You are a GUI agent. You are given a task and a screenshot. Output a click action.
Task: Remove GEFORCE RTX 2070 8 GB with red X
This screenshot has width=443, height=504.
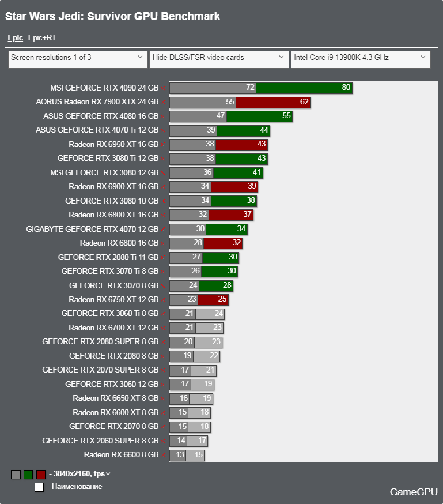click(x=163, y=427)
